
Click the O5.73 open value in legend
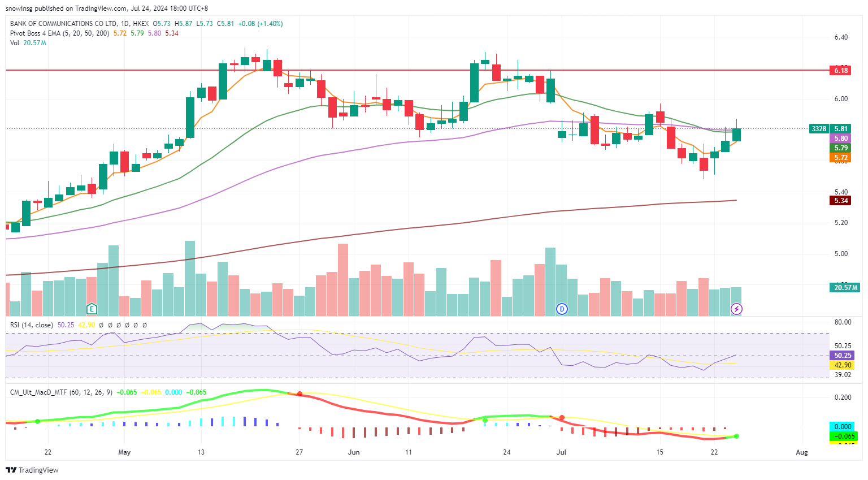[162, 24]
